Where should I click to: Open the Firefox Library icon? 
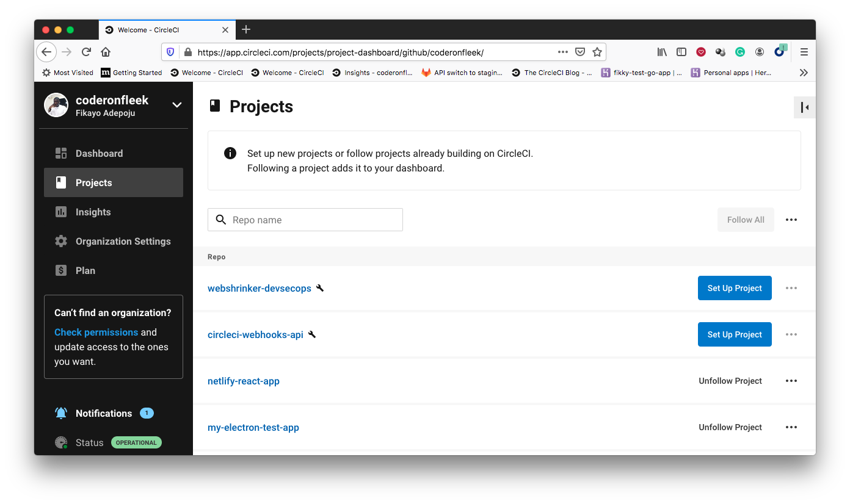pos(662,52)
